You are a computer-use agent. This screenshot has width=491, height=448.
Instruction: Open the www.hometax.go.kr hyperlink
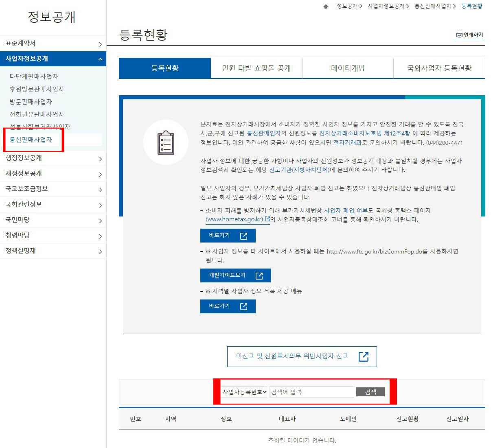235,219
